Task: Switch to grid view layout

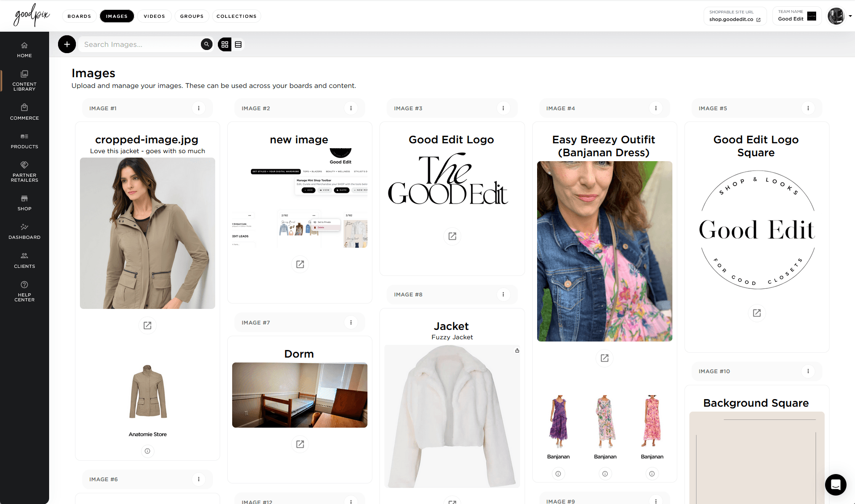Action: coord(225,44)
